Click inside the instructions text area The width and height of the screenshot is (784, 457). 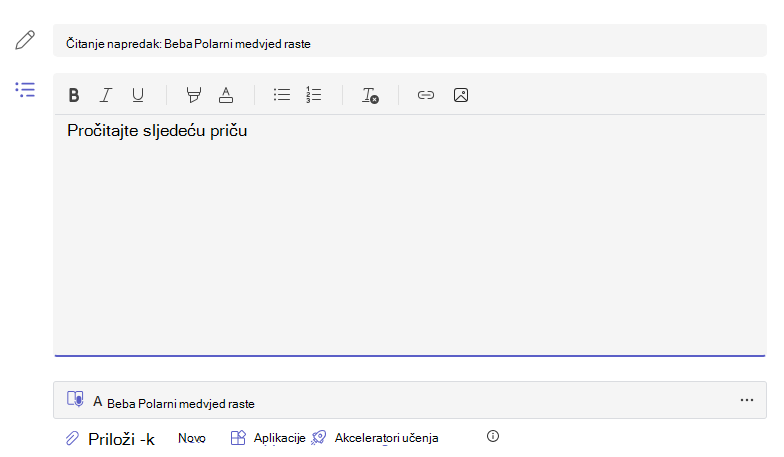click(x=410, y=235)
